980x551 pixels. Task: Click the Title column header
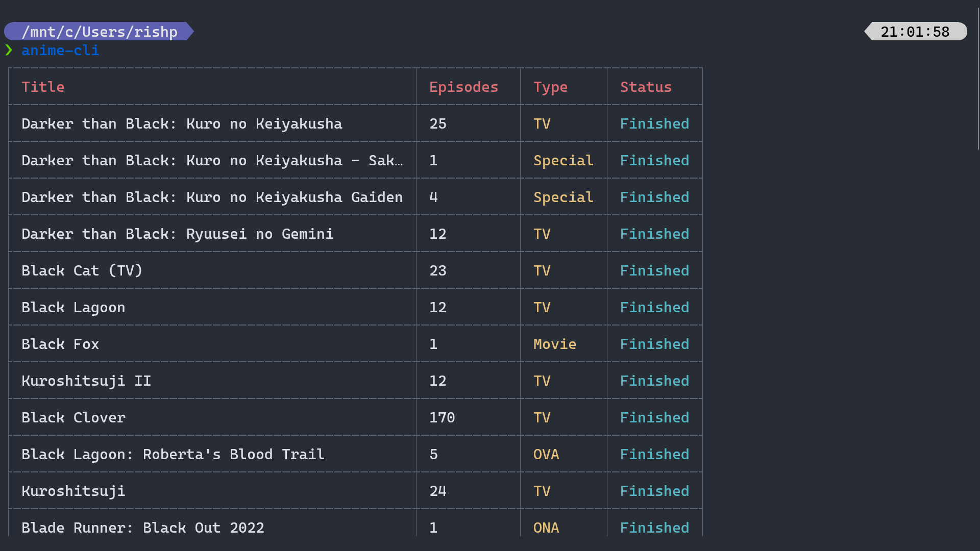(43, 87)
